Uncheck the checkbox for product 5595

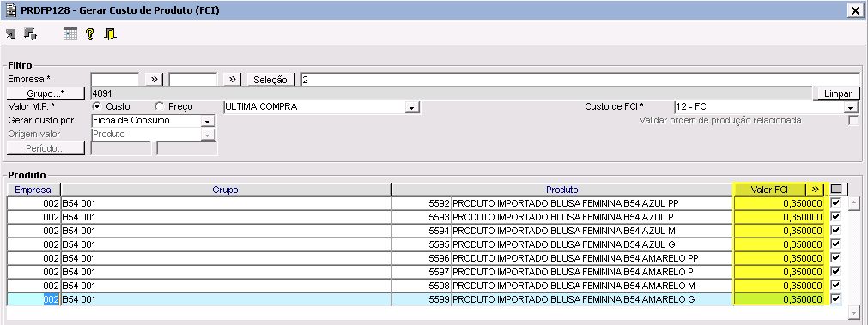(x=836, y=244)
